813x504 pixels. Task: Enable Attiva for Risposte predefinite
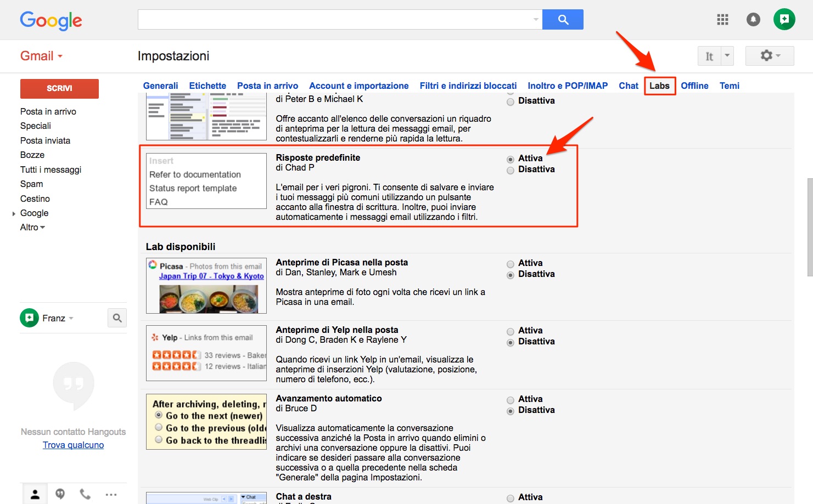(x=511, y=159)
